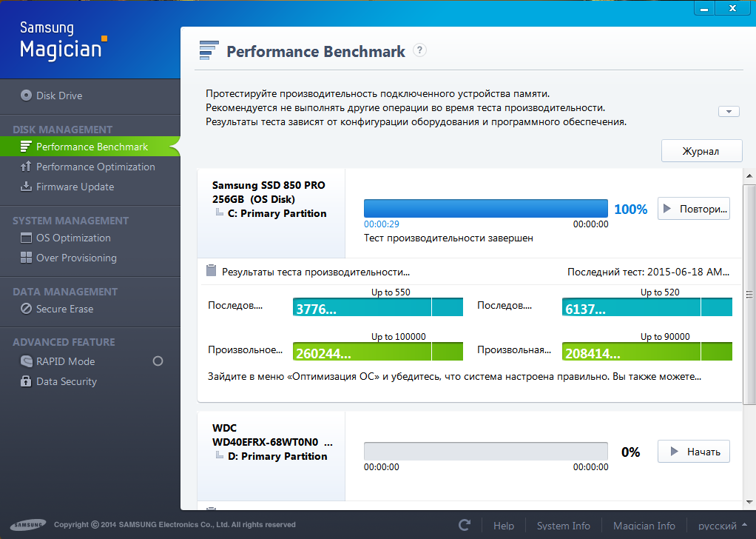Click sequential read result bar 3776

coord(377,307)
